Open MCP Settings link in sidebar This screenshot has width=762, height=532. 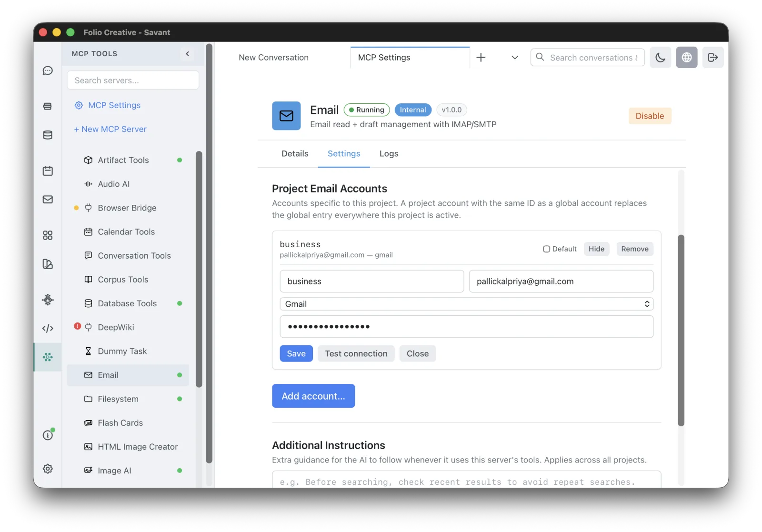[108, 105]
